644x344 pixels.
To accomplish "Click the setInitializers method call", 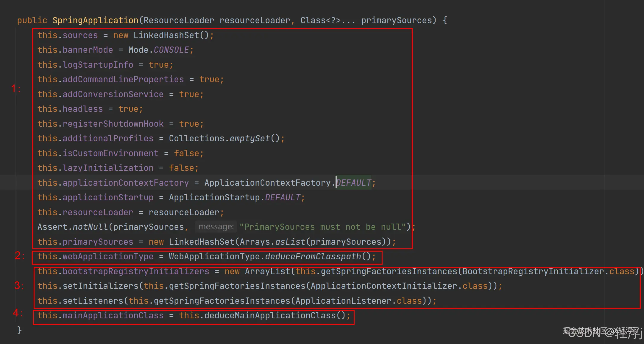I will 100,286.
